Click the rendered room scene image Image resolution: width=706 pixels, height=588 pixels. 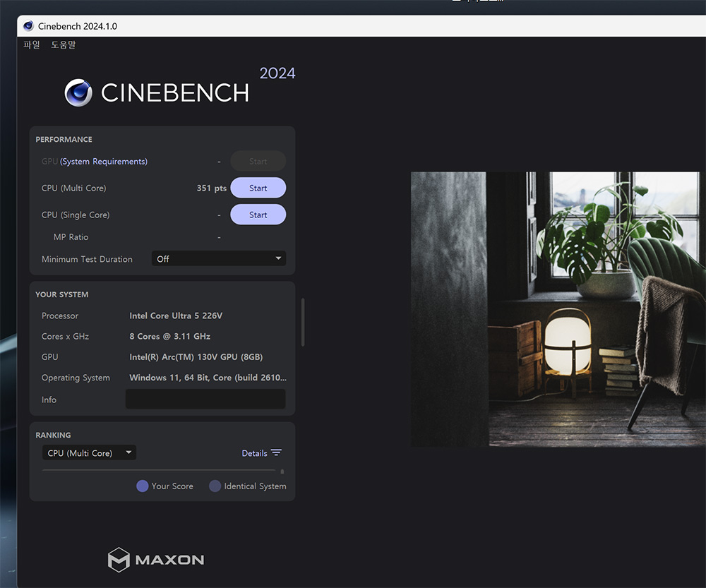pyautogui.click(x=558, y=309)
